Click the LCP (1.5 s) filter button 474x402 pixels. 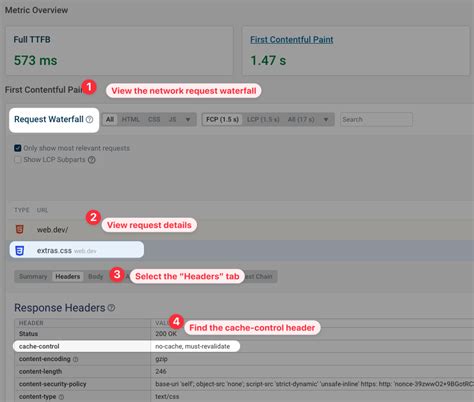[263, 119]
